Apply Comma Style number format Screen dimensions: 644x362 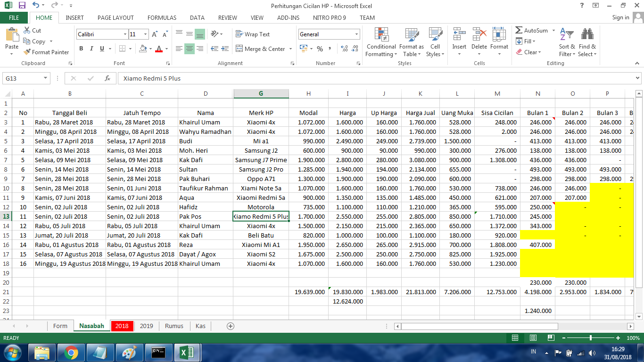pyautogui.click(x=330, y=49)
